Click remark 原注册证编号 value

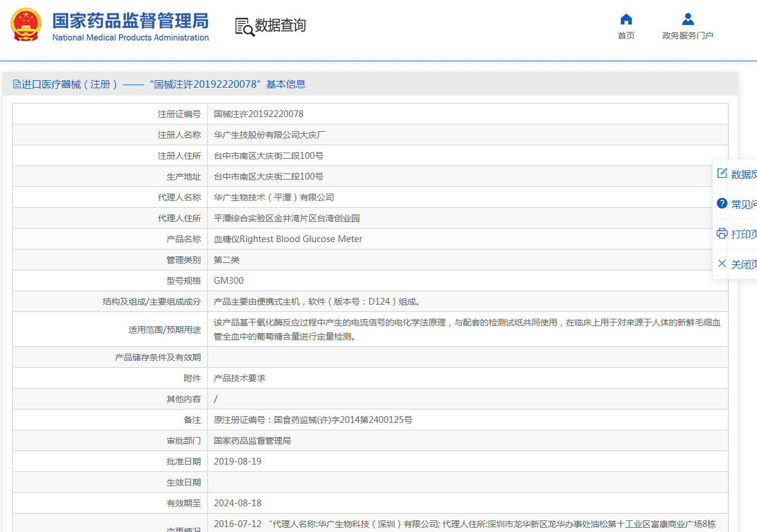pos(313,420)
